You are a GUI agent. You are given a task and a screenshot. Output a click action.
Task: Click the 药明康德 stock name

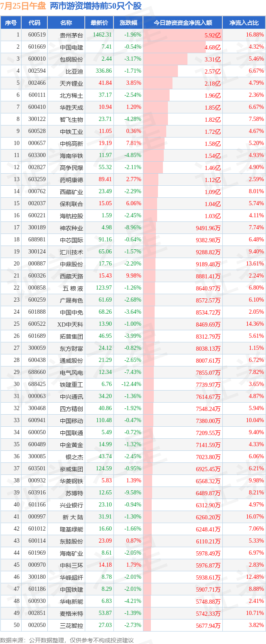[x=71, y=179]
